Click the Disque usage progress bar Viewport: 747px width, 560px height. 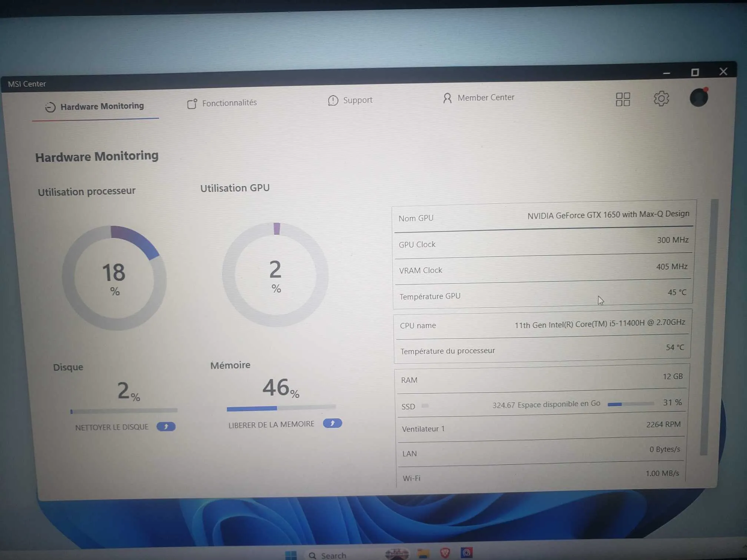tap(124, 411)
